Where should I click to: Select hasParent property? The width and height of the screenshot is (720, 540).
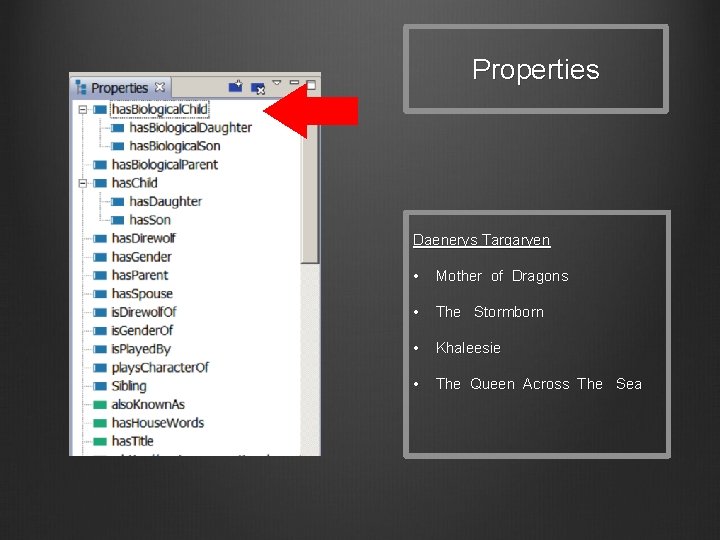pyautogui.click(x=140, y=275)
